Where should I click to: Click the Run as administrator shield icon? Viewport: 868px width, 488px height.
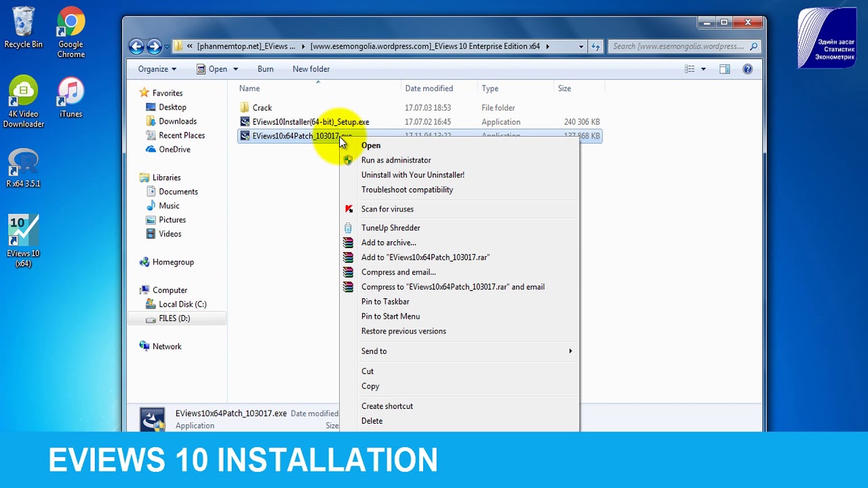pyautogui.click(x=349, y=160)
